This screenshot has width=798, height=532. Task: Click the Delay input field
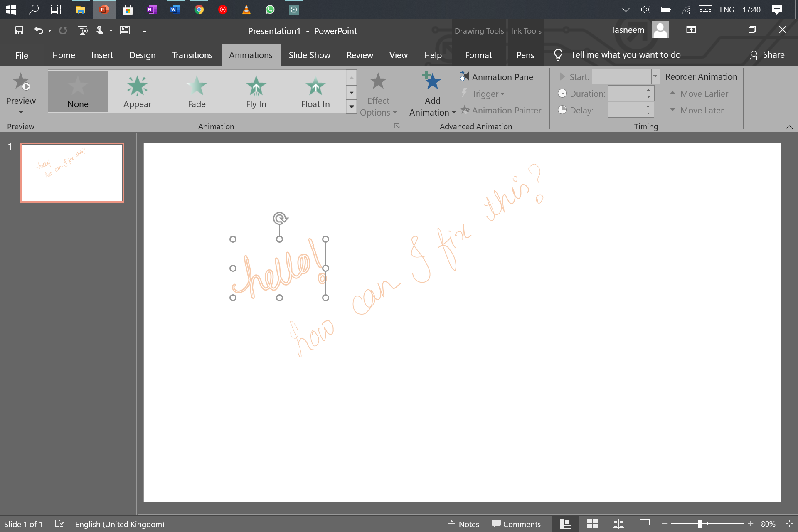(x=626, y=110)
